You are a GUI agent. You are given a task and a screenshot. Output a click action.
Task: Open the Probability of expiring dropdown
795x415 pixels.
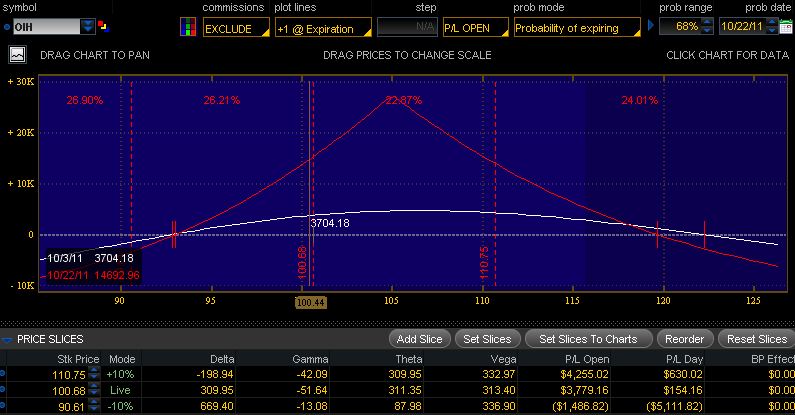pos(577,27)
